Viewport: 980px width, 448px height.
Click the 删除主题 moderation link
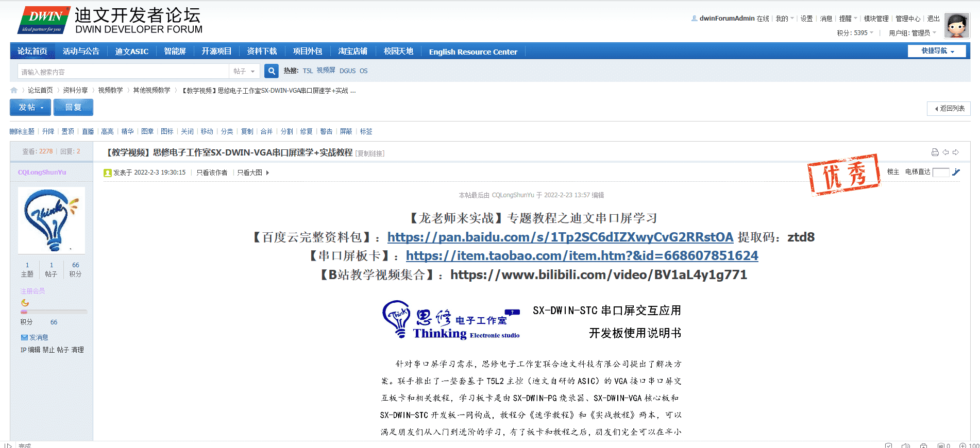coord(22,131)
